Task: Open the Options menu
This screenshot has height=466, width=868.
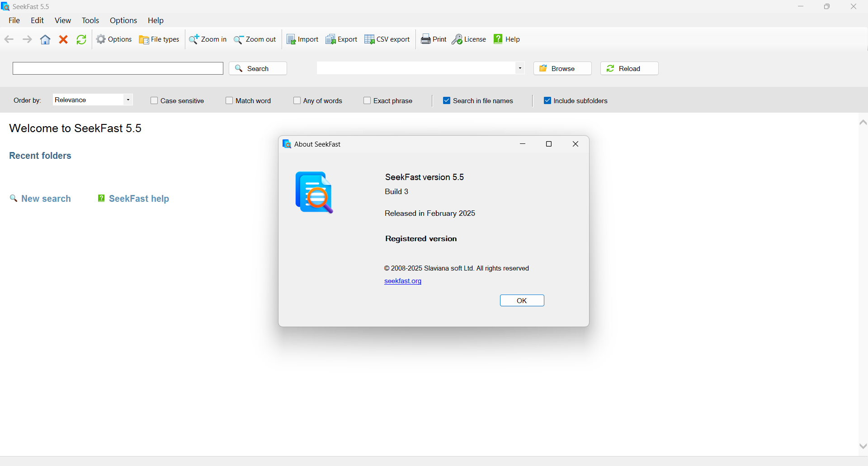Action: click(x=123, y=20)
